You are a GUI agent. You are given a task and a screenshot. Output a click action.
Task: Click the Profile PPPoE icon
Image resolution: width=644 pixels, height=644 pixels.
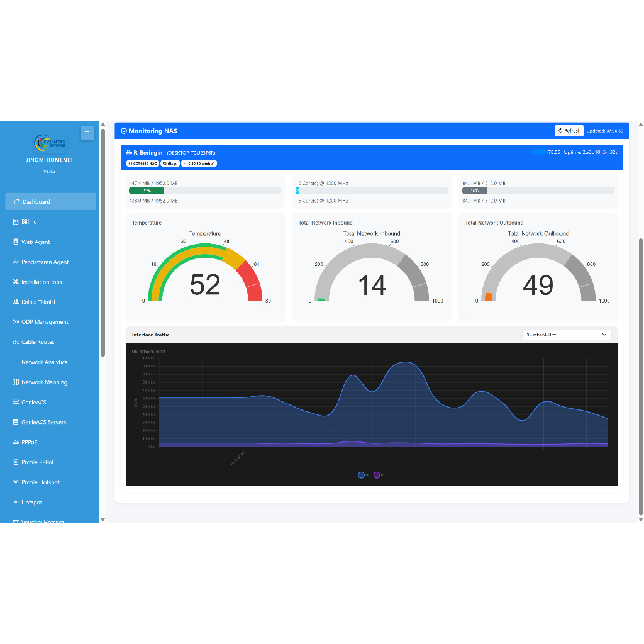[16, 462]
